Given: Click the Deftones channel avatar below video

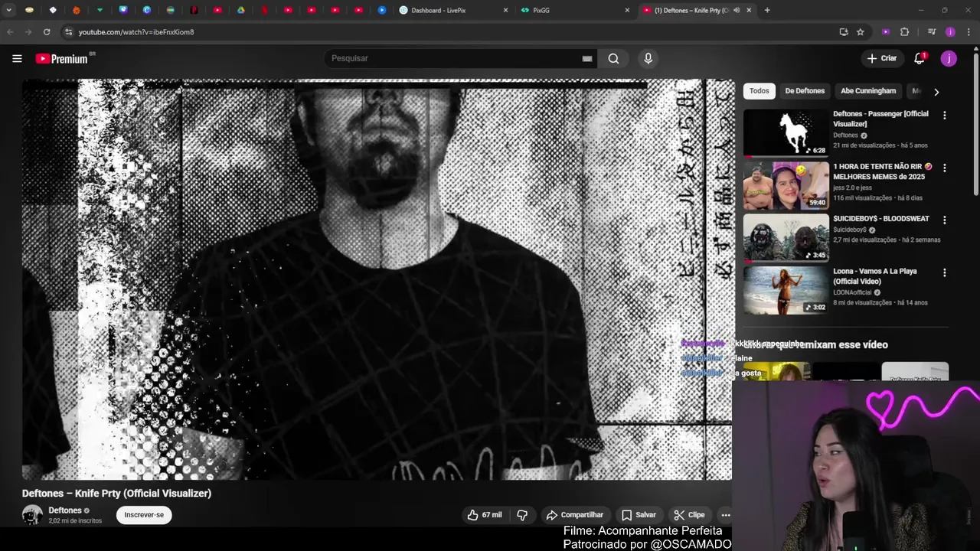Looking at the screenshot, I should (32, 514).
